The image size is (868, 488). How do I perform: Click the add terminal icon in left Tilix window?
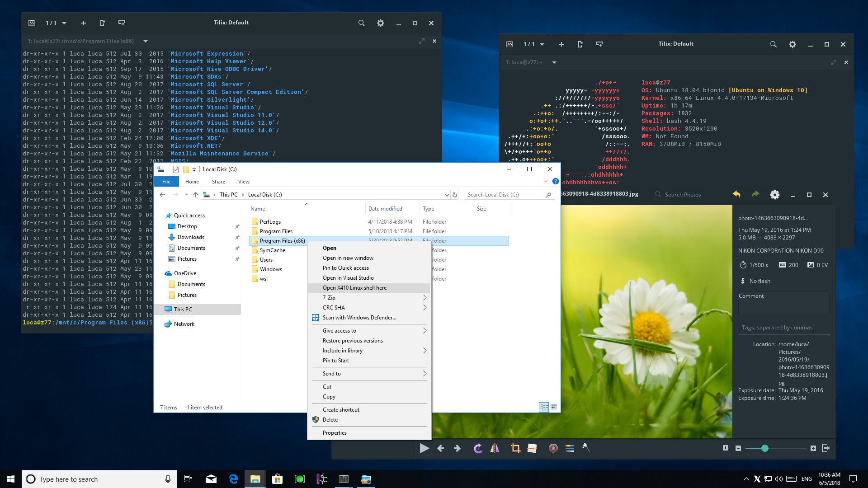[x=83, y=23]
